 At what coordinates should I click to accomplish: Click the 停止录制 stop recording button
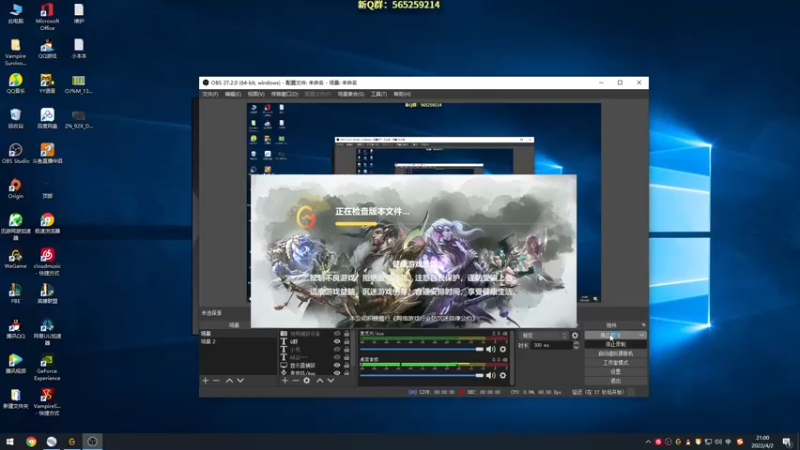[x=615, y=344]
